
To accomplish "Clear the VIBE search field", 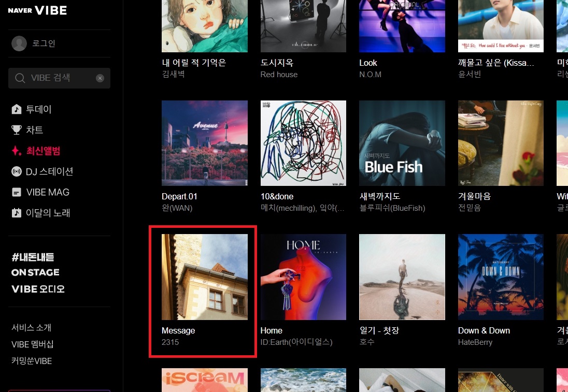I will [100, 78].
